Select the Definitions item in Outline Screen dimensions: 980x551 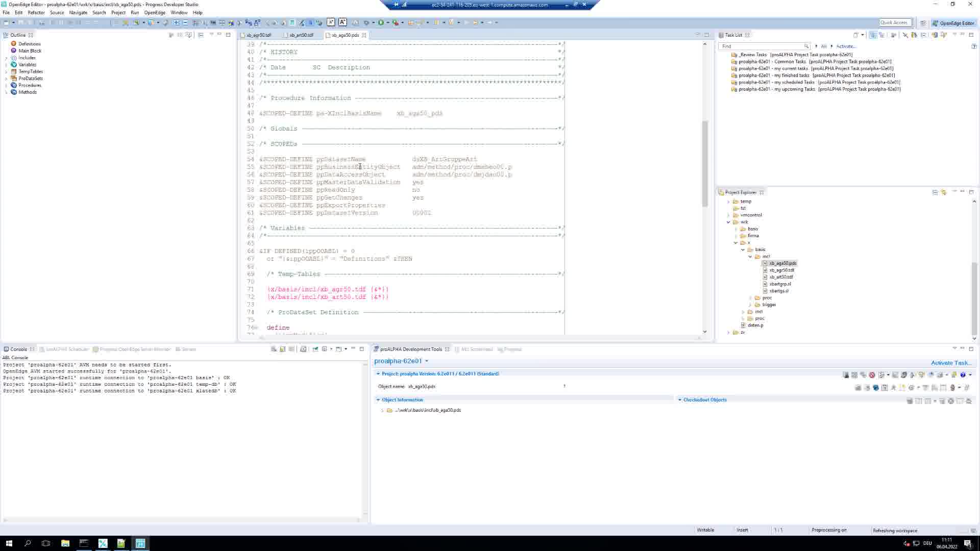30,44
